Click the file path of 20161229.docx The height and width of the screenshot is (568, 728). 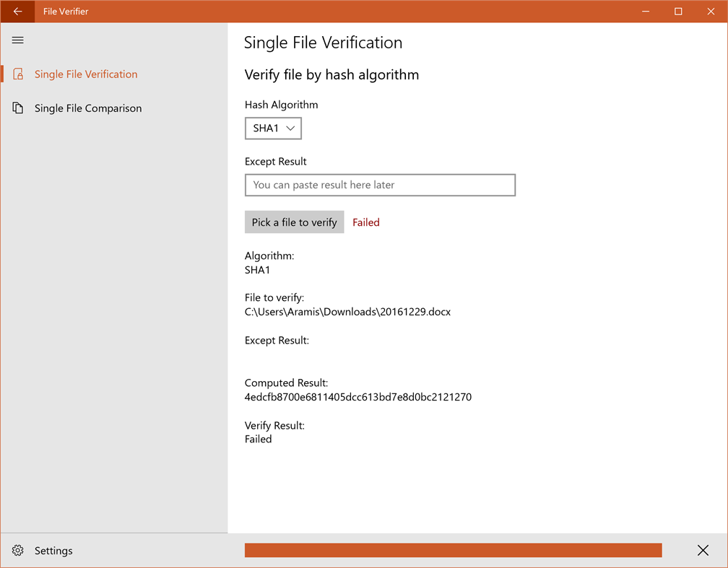coord(347,312)
